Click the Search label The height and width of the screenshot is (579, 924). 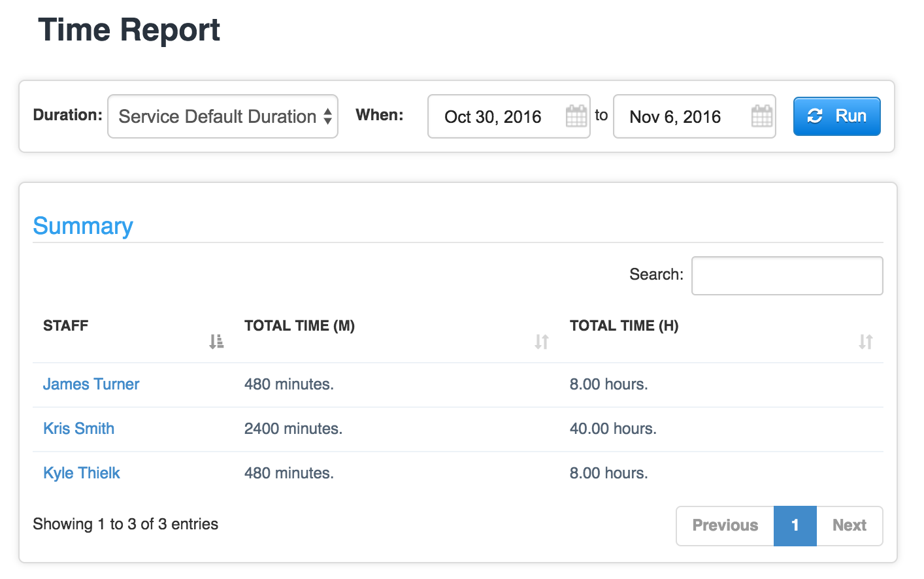tap(656, 274)
